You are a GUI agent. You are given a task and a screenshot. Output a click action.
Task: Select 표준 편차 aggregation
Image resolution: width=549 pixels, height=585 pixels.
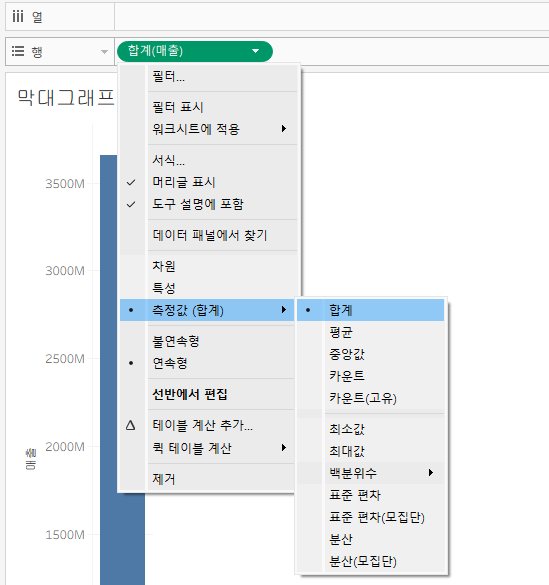click(371, 495)
